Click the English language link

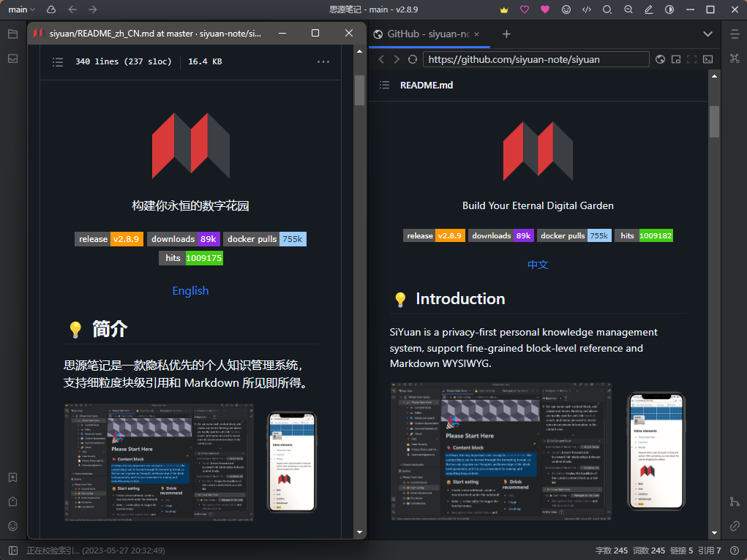click(x=190, y=291)
